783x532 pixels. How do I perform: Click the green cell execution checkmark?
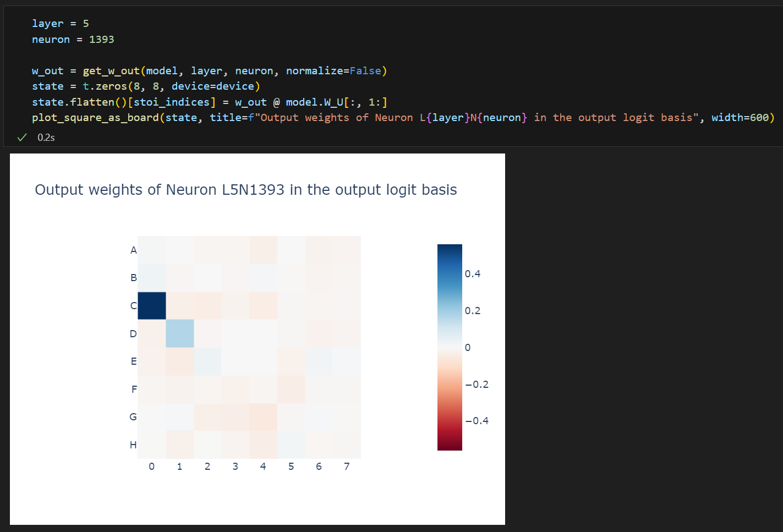(22, 138)
